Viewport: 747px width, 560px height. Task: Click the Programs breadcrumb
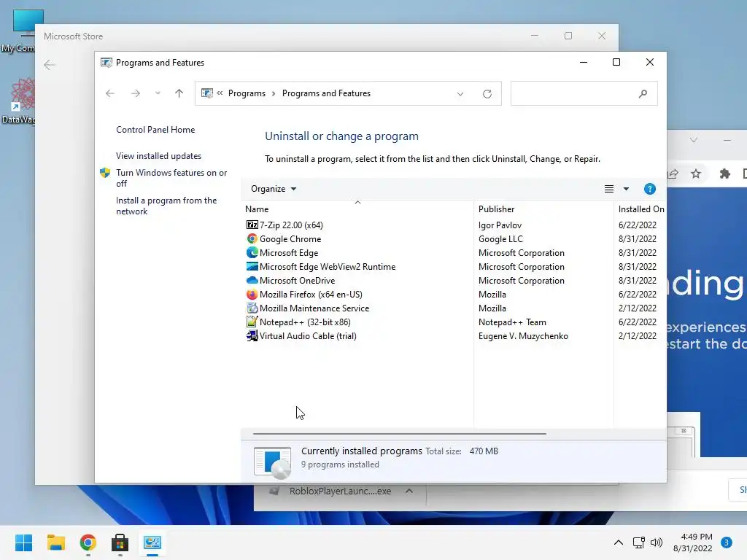click(247, 93)
